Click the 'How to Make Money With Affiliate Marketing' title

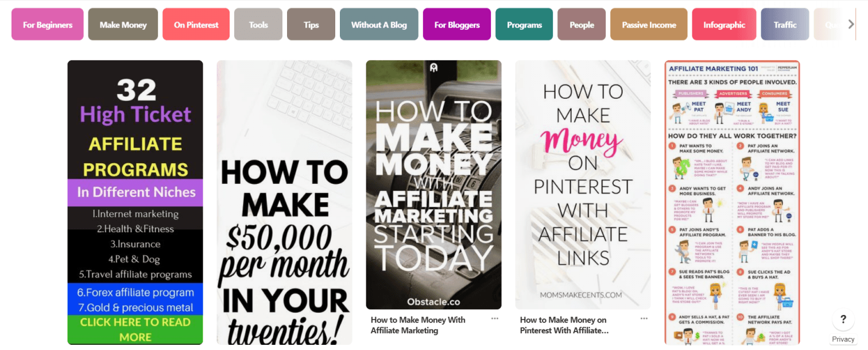(418, 325)
